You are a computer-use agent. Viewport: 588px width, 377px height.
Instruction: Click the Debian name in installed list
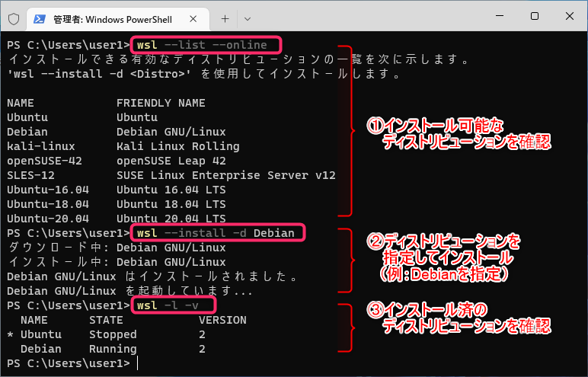(x=41, y=349)
